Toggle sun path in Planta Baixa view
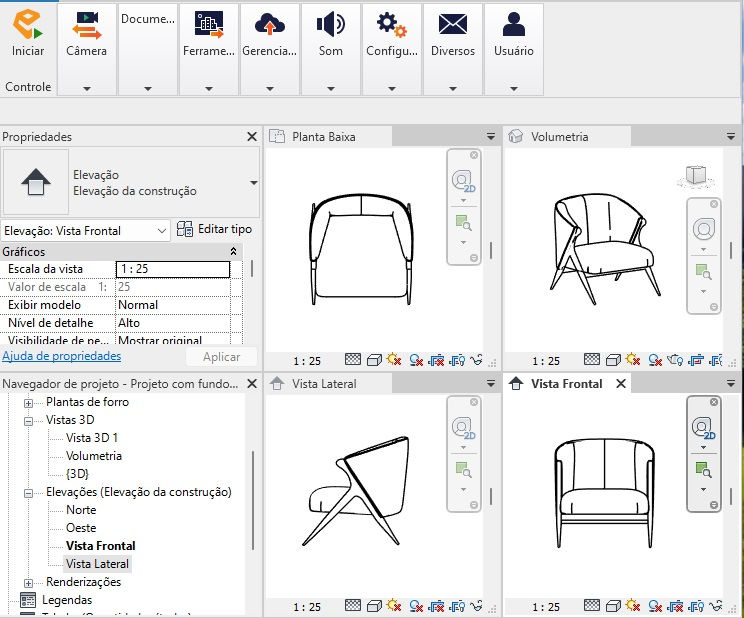This screenshot has height=618, width=744. click(394, 360)
